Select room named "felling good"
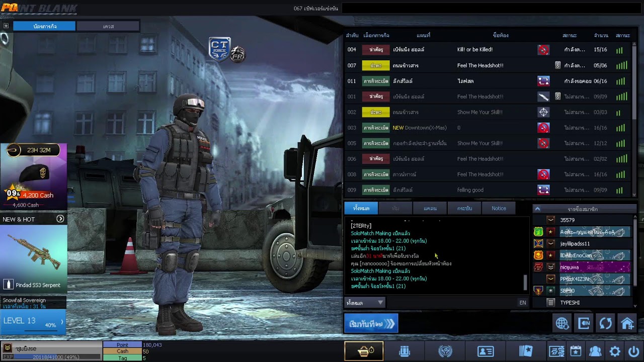644x362 pixels. click(488, 190)
